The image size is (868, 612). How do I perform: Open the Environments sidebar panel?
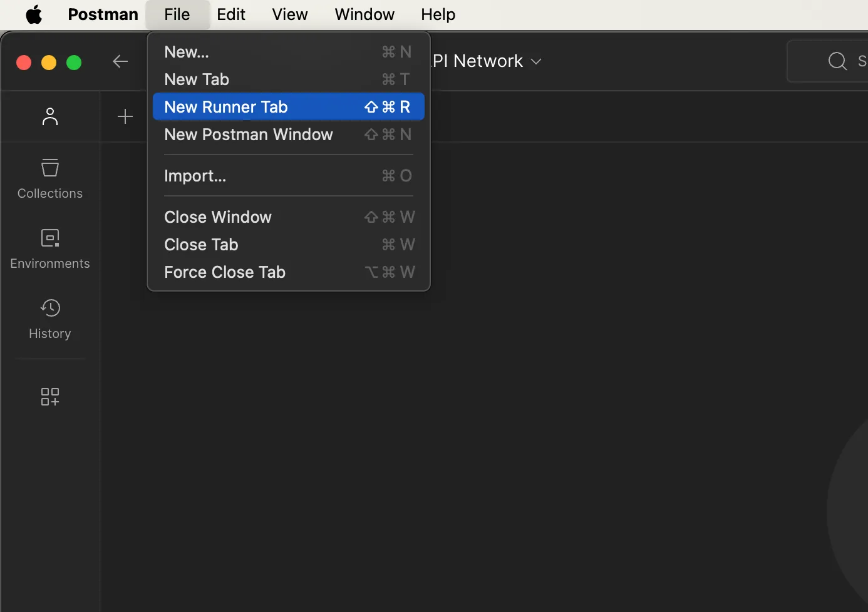tap(50, 248)
